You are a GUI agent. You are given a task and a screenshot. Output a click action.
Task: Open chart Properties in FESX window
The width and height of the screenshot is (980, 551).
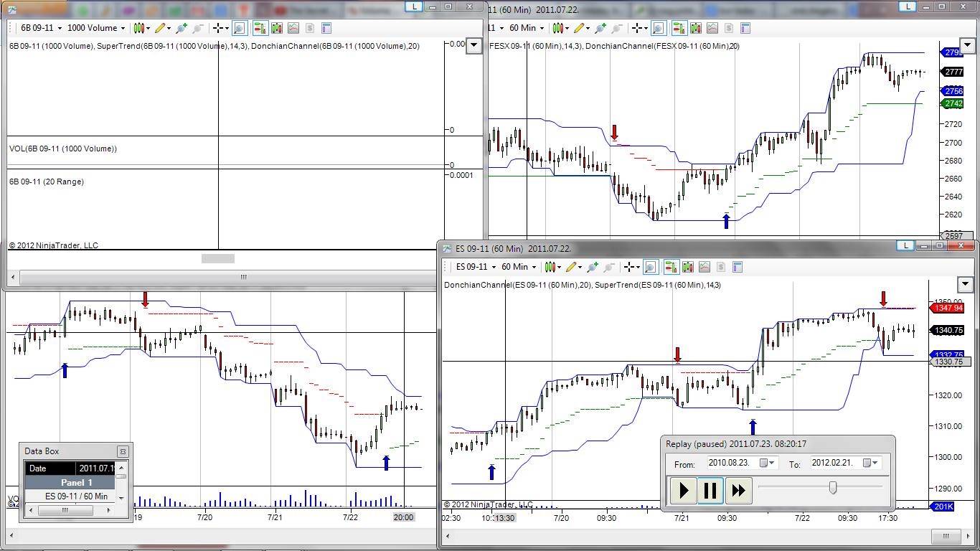pyautogui.click(x=745, y=28)
